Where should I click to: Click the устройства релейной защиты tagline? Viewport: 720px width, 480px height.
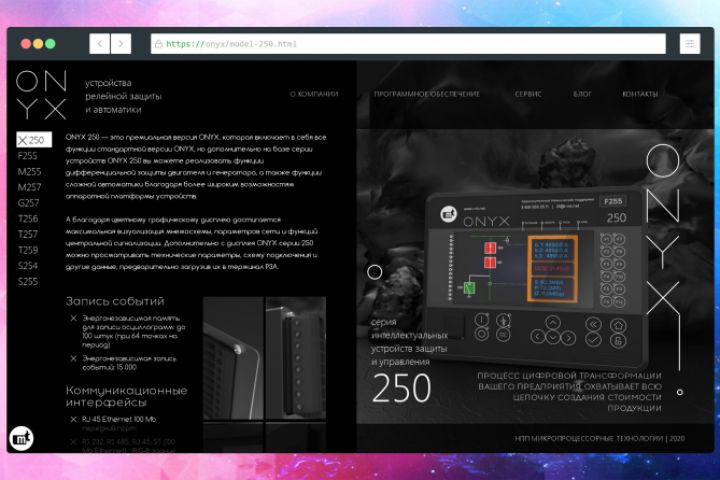(123, 96)
